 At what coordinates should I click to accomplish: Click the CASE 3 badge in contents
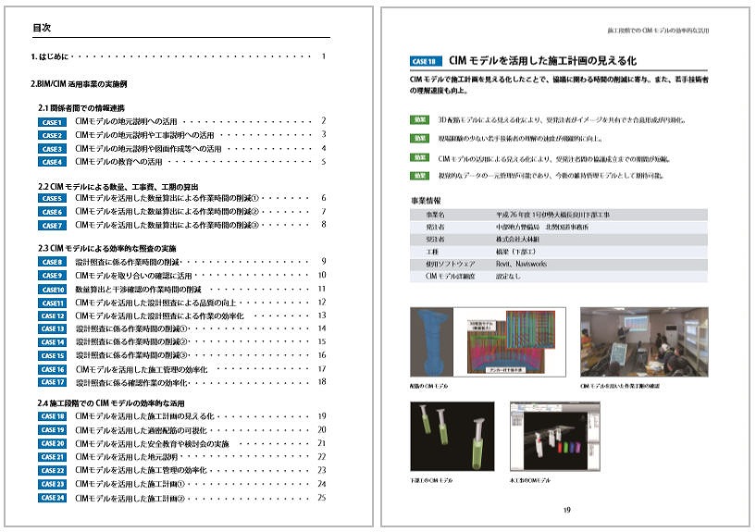(x=52, y=149)
